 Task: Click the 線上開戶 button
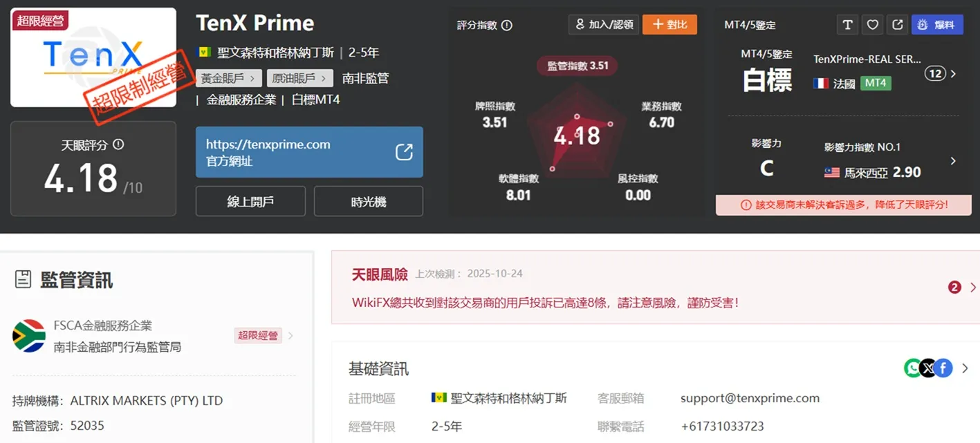pyautogui.click(x=250, y=201)
